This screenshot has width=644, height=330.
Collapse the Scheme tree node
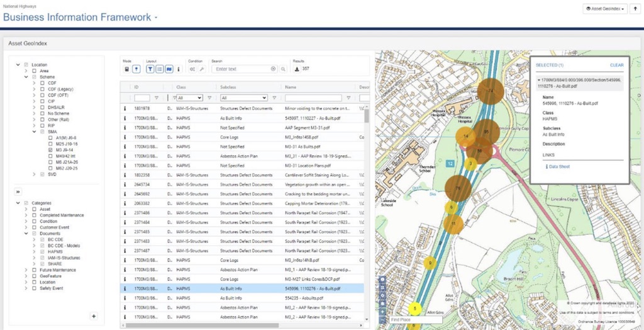click(26, 77)
